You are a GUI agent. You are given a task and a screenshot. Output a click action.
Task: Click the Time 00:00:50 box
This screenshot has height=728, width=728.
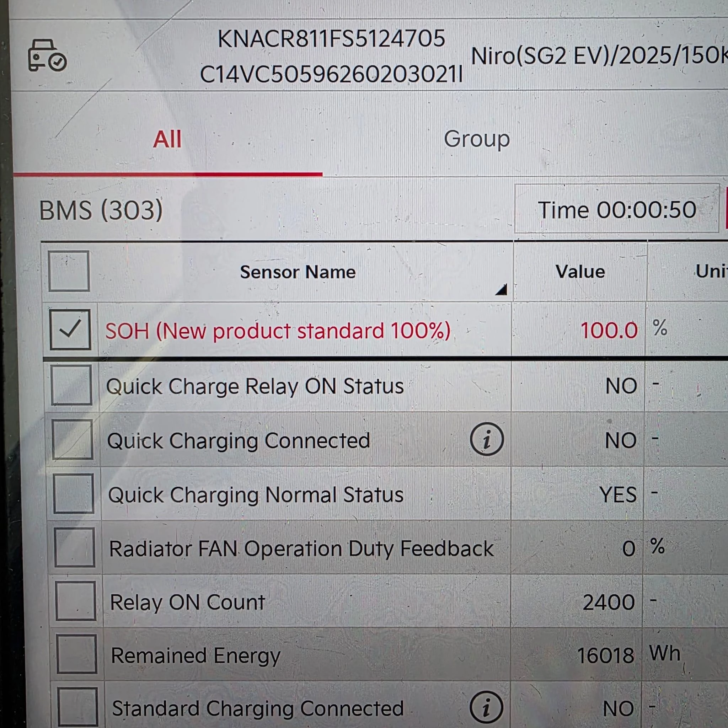tap(616, 209)
